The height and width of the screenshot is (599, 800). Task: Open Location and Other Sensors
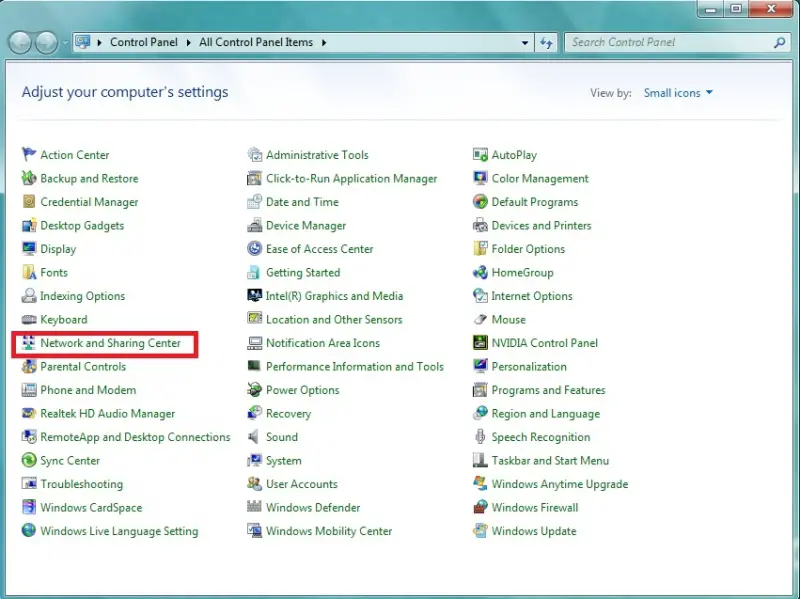click(x=334, y=319)
